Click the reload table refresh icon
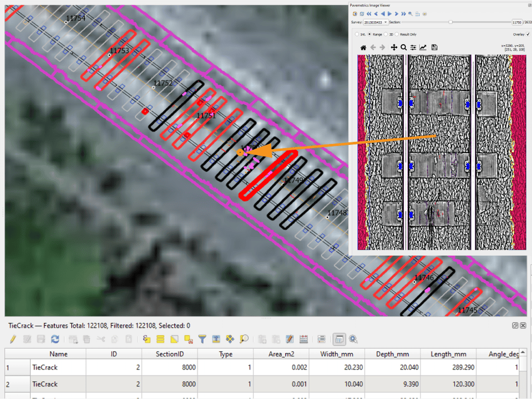This screenshot has height=399, width=532. (55, 339)
